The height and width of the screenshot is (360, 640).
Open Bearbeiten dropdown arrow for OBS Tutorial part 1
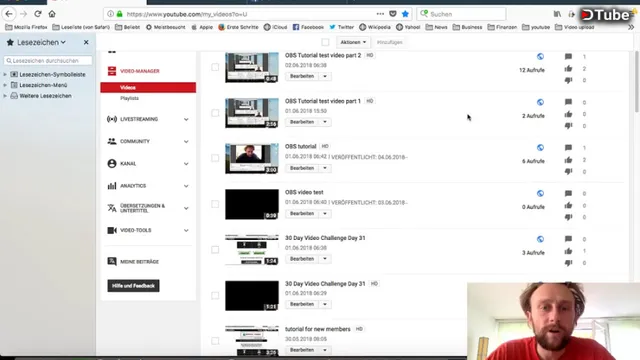325,122
